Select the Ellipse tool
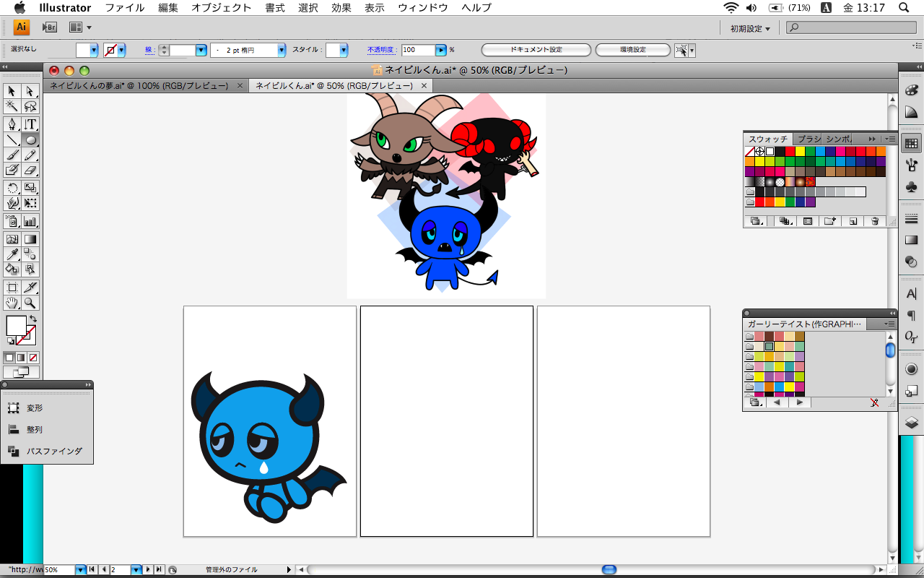This screenshot has width=924, height=578. [x=30, y=139]
